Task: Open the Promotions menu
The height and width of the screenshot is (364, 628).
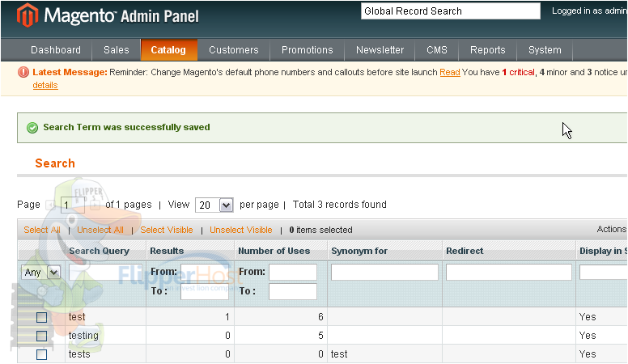Action: point(308,50)
